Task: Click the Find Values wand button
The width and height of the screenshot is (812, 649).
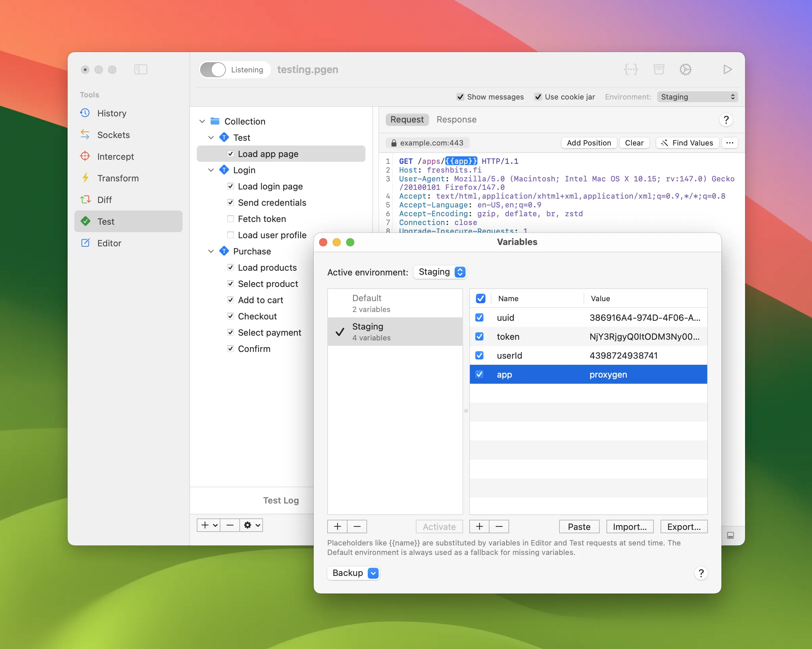Action: click(x=687, y=143)
